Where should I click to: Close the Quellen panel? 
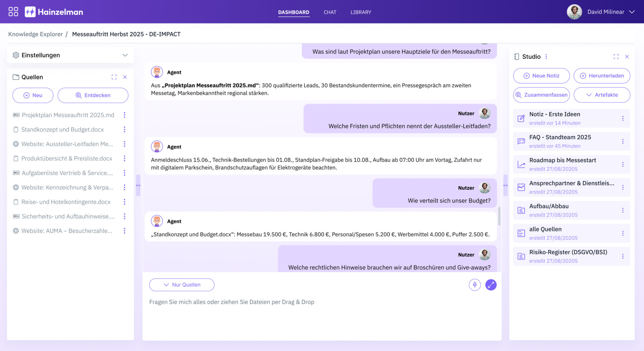click(x=125, y=77)
